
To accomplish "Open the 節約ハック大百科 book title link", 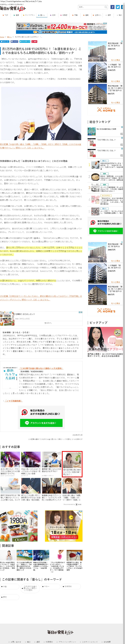I will (x=41, y=368).
